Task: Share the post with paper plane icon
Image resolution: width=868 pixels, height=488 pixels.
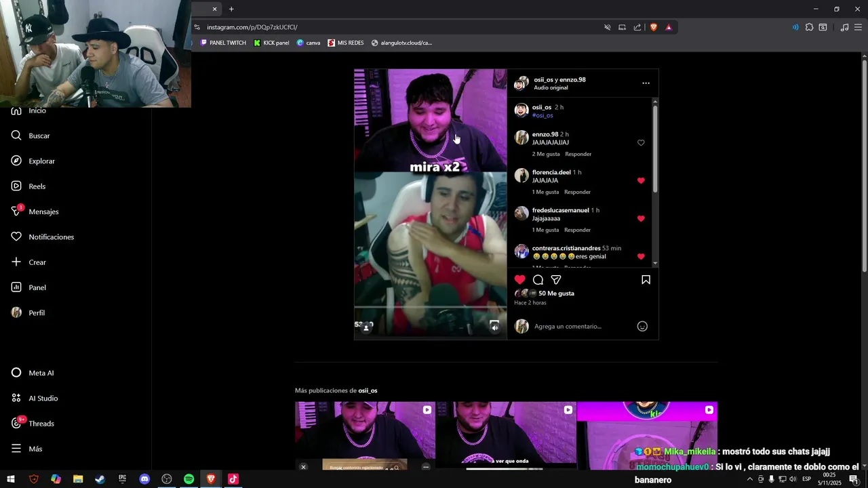Action: 556,280
